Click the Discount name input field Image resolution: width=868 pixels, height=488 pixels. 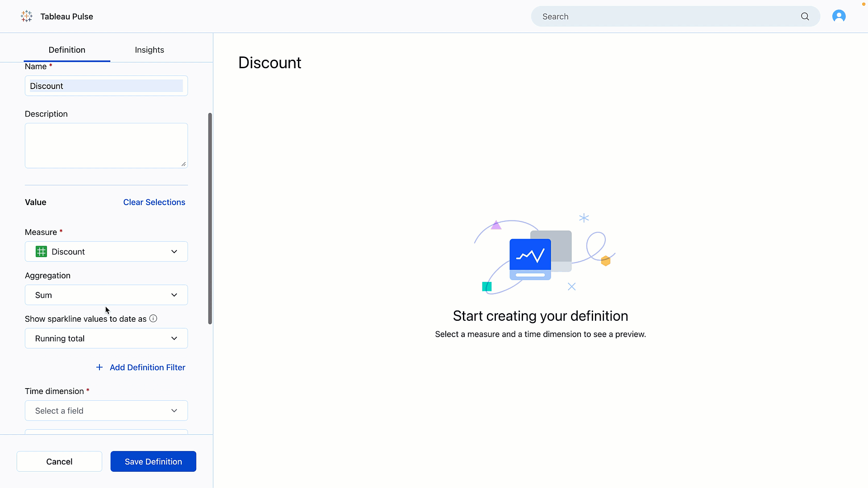tap(105, 85)
